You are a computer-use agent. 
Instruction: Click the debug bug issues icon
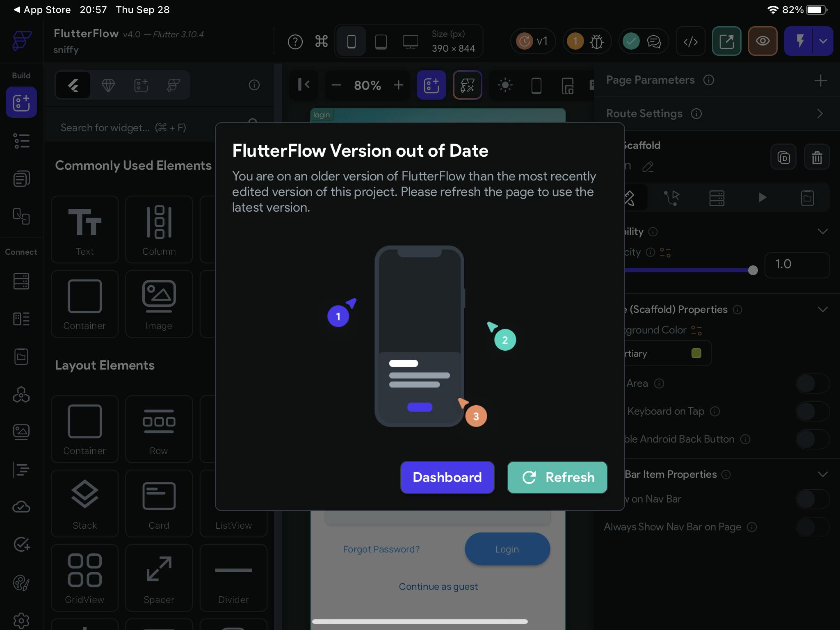[596, 41]
